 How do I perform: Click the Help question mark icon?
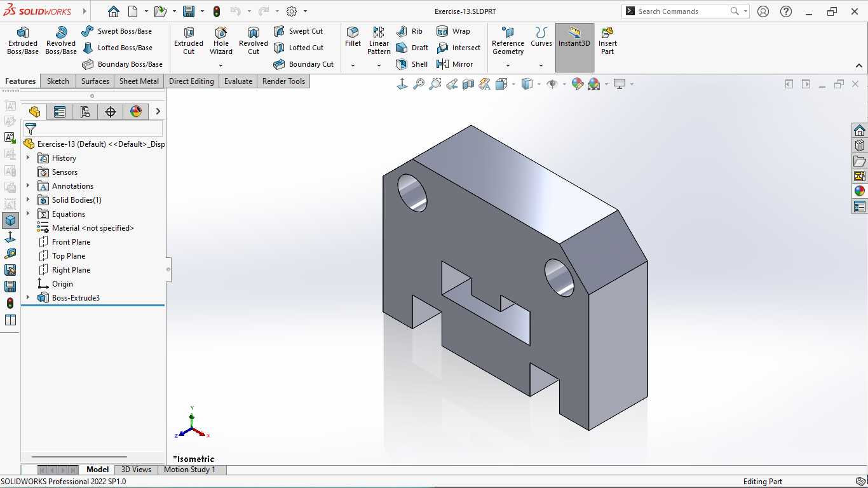(x=786, y=11)
